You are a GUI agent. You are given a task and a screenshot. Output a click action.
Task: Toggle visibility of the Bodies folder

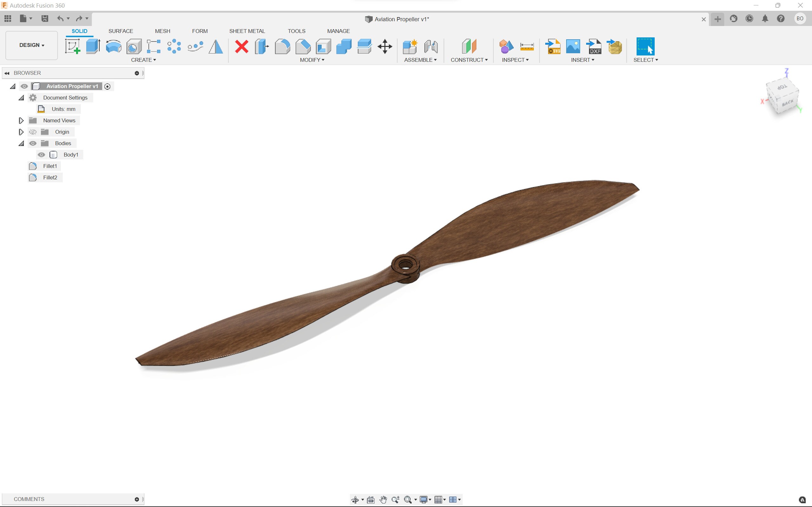pyautogui.click(x=33, y=143)
